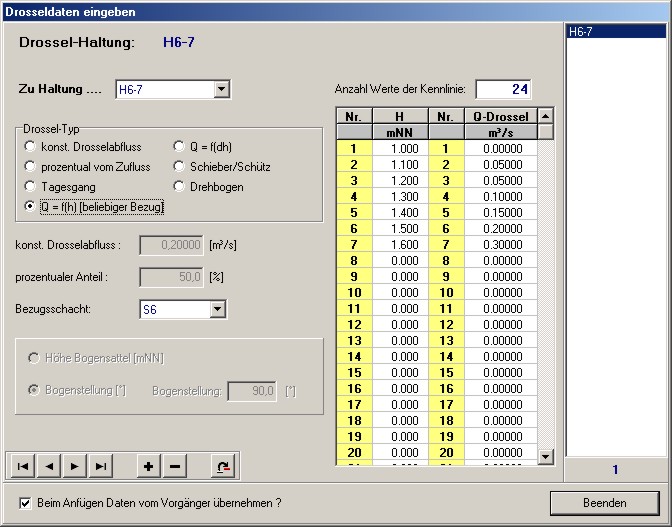
Task: Delete the record with minus button
Action: pyautogui.click(x=175, y=466)
